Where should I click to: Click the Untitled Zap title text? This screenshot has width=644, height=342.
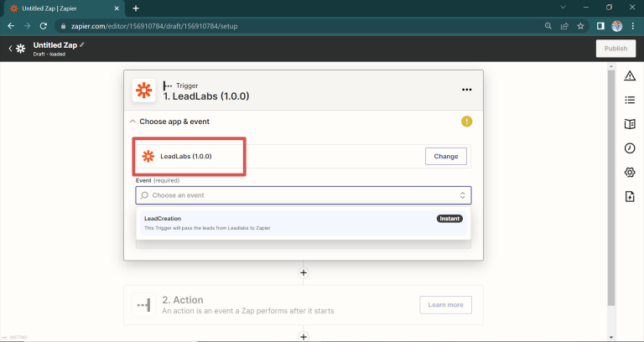click(55, 45)
